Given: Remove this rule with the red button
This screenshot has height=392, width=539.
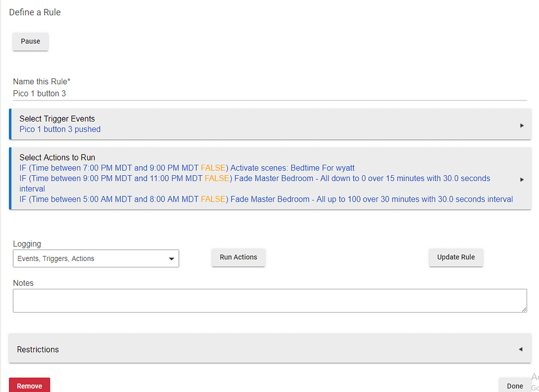Looking at the screenshot, I should coord(29,386).
